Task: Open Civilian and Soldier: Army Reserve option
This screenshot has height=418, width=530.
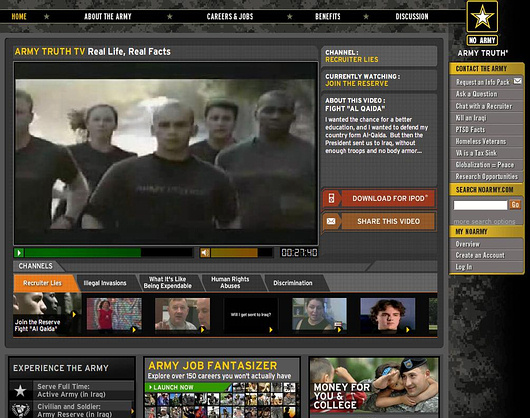Action: click(71, 410)
